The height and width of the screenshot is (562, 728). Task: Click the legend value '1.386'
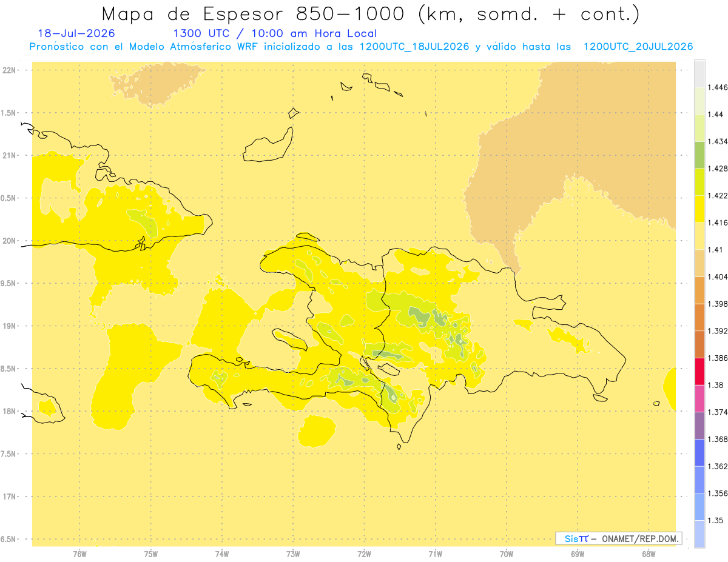tap(718, 358)
